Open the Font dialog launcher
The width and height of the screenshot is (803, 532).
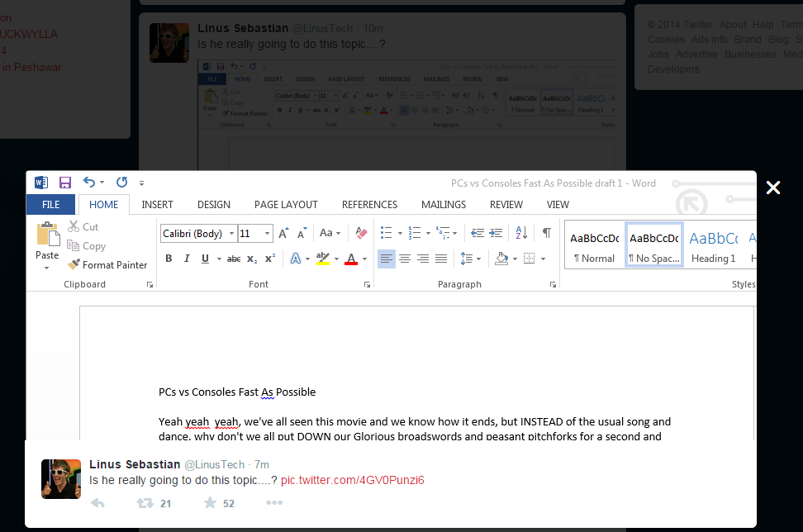point(367,285)
